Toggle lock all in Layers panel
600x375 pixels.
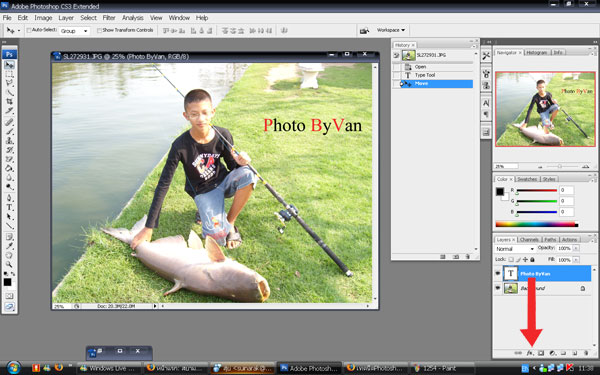532,259
